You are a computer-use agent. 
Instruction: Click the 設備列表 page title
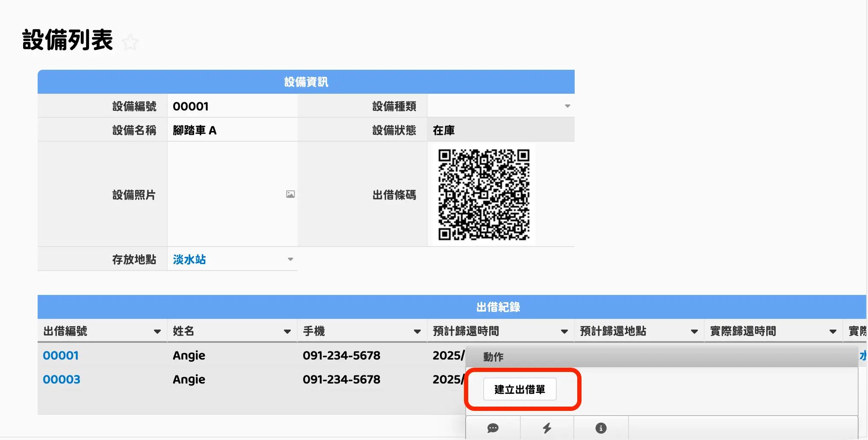click(68, 40)
